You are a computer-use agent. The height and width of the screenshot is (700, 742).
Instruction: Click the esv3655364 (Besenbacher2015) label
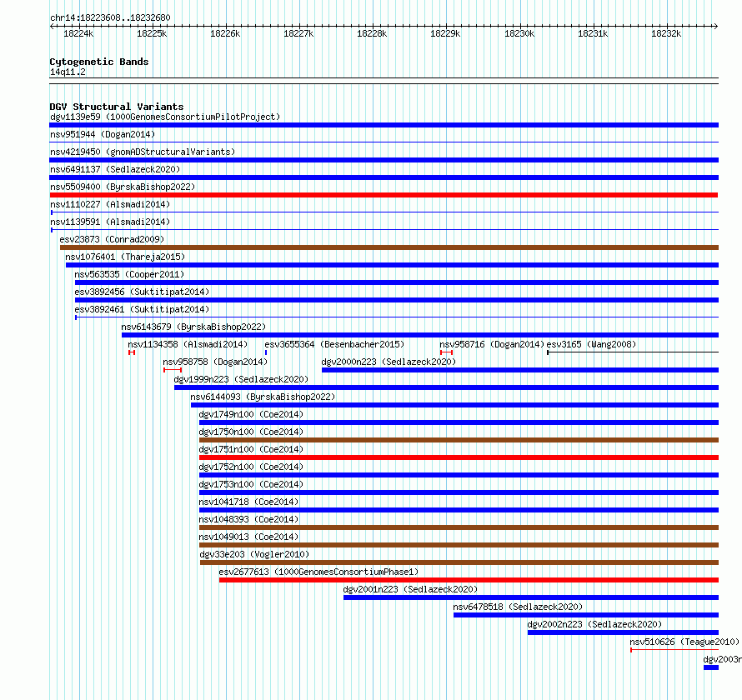[x=334, y=344]
